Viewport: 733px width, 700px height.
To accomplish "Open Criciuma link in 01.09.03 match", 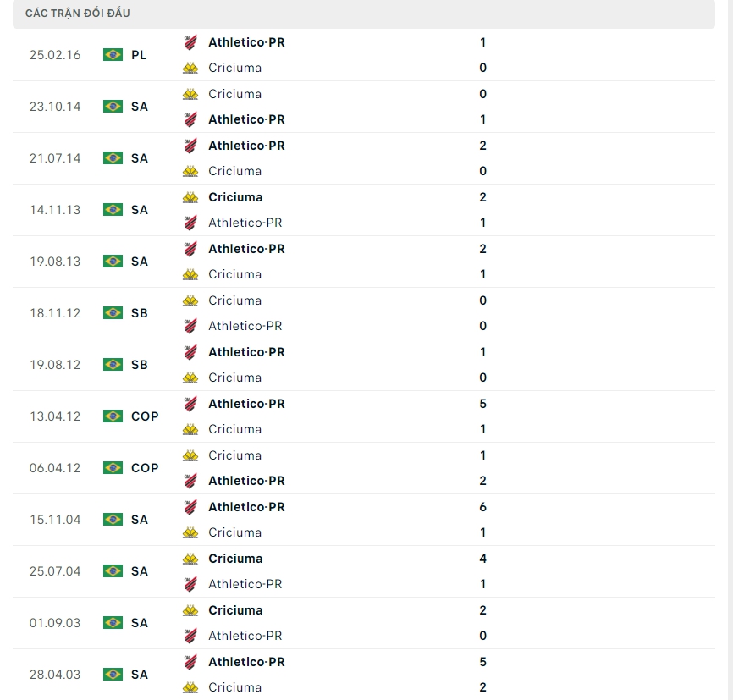I will [x=235, y=610].
